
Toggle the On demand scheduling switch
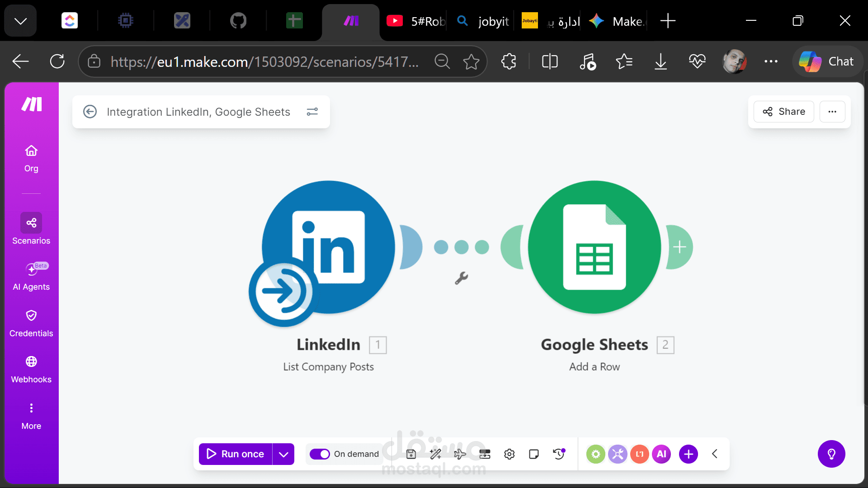coord(320,454)
